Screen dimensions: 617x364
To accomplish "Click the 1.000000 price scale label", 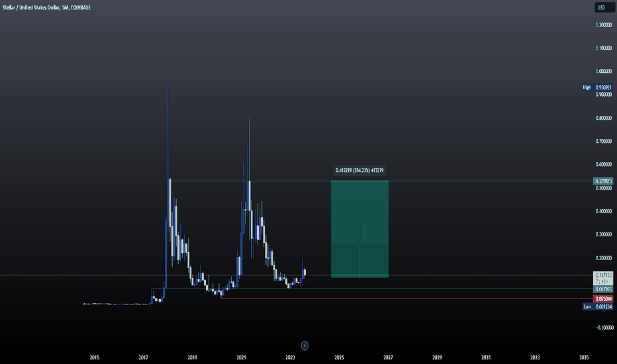I will [604, 71].
